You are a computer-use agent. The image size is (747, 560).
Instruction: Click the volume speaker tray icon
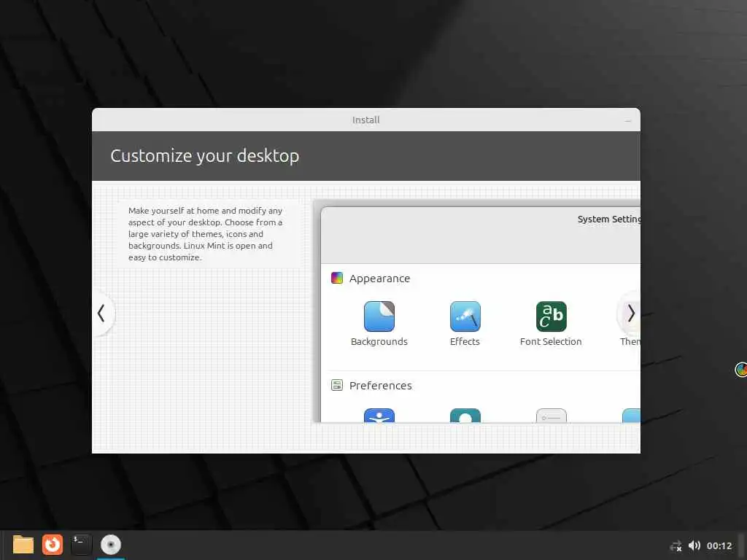(694, 545)
